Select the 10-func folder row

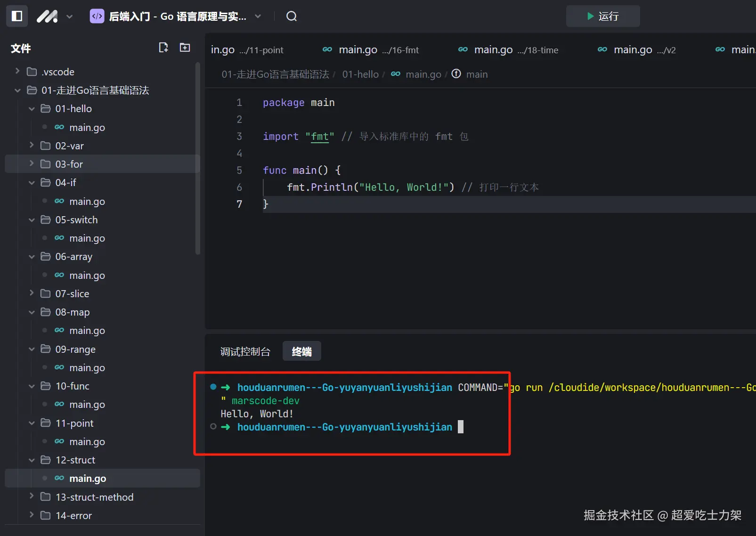click(x=103, y=386)
